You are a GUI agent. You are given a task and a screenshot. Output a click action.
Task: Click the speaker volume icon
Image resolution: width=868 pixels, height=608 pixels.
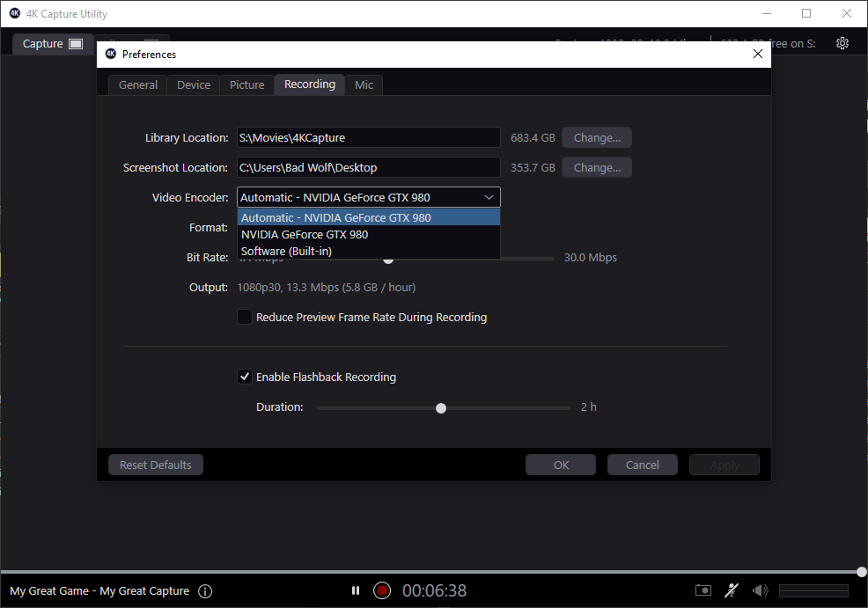point(760,590)
